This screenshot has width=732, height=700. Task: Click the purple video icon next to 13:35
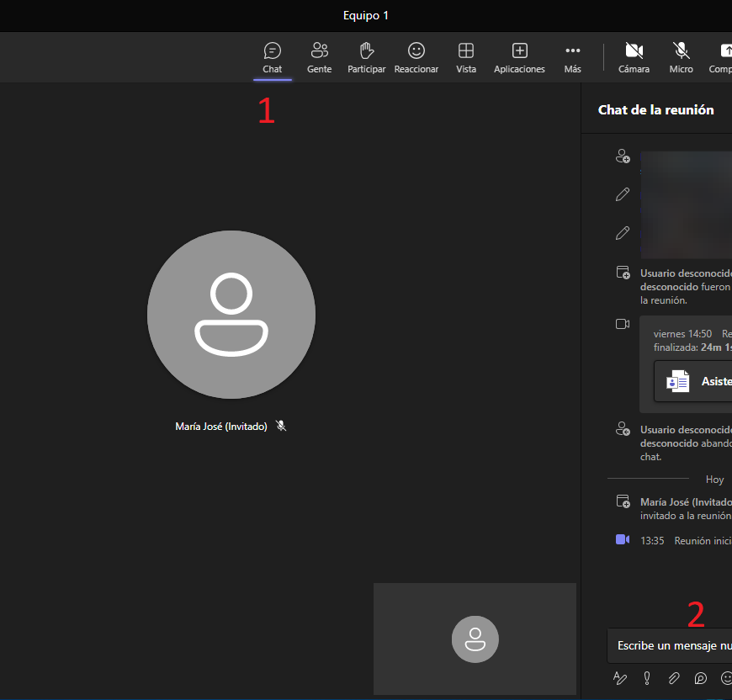click(x=623, y=539)
